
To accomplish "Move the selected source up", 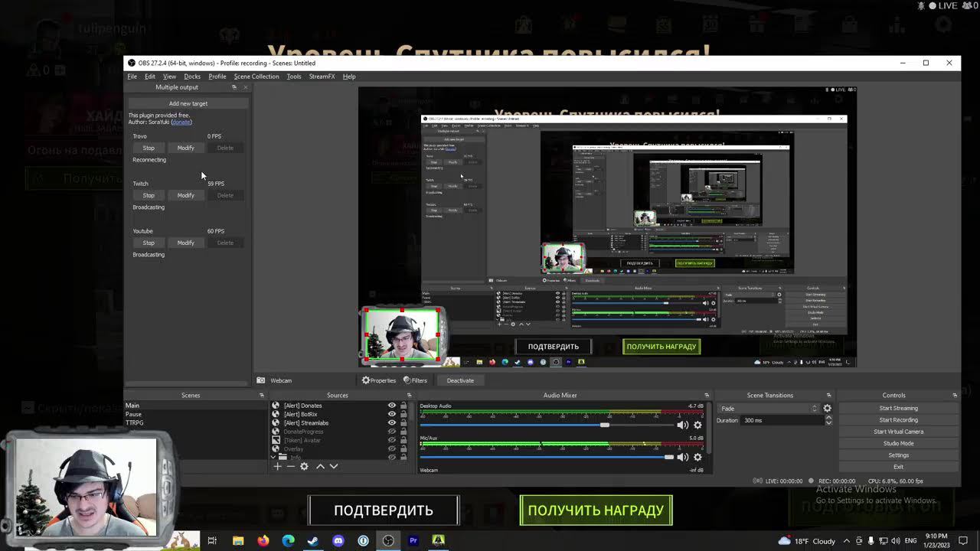I will coord(320,466).
